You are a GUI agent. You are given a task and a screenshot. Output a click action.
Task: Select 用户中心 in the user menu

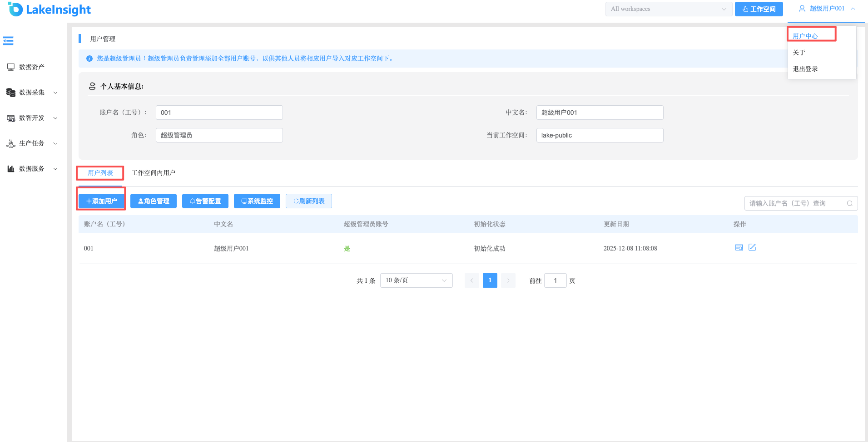[x=805, y=36]
